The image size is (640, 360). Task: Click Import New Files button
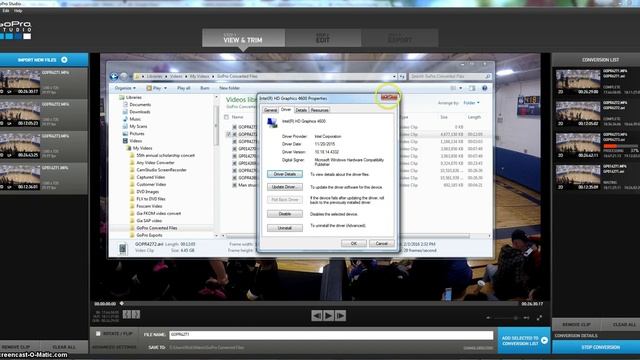coord(44,60)
